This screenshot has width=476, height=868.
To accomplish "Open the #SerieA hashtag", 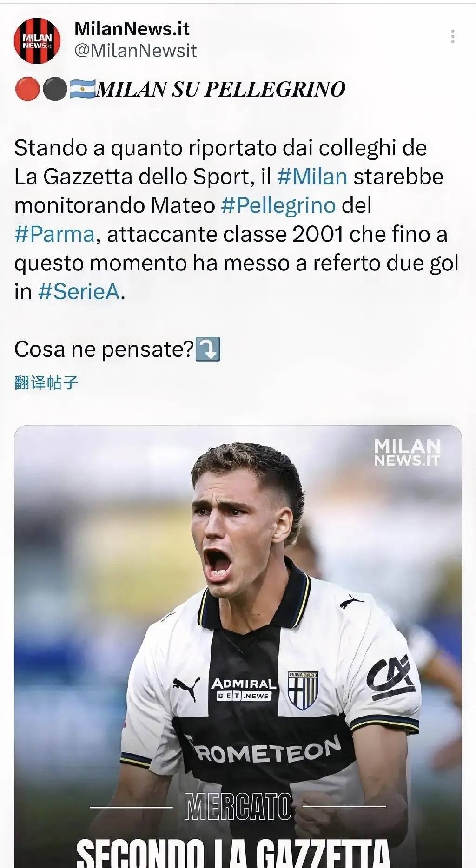I will pyautogui.click(x=79, y=292).
